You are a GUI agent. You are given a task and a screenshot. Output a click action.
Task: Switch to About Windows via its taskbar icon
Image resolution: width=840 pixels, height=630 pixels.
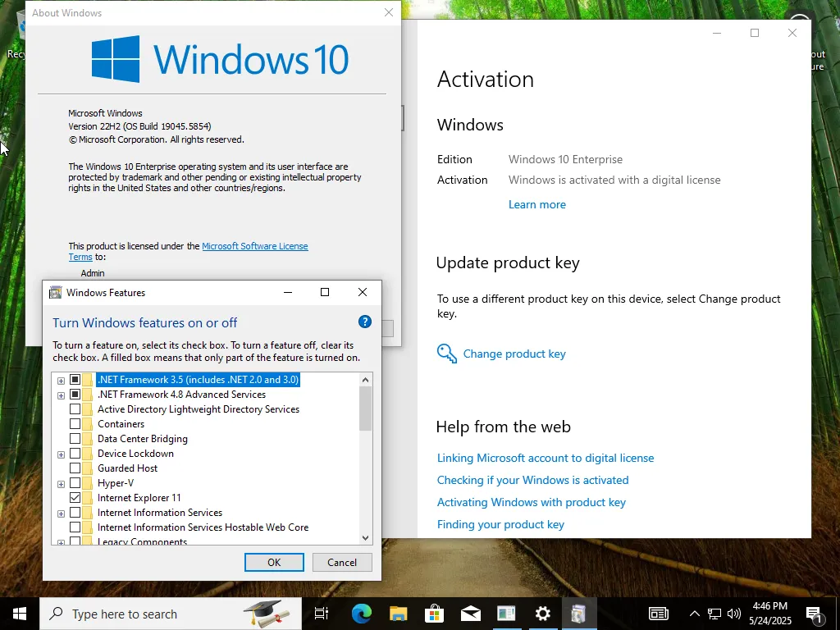506,614
